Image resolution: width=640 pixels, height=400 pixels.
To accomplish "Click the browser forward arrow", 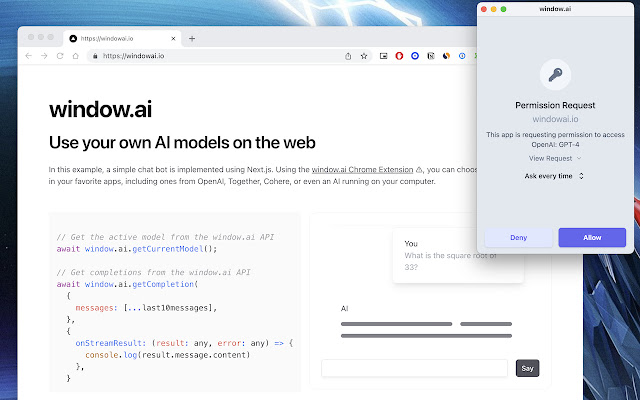I will [44, 56].
